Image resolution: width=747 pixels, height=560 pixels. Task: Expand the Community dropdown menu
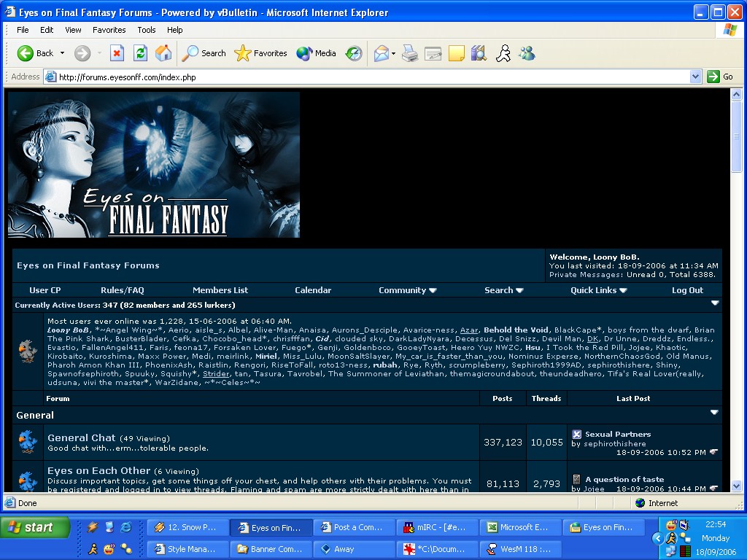pyautogui.click(x=407, y=290)
